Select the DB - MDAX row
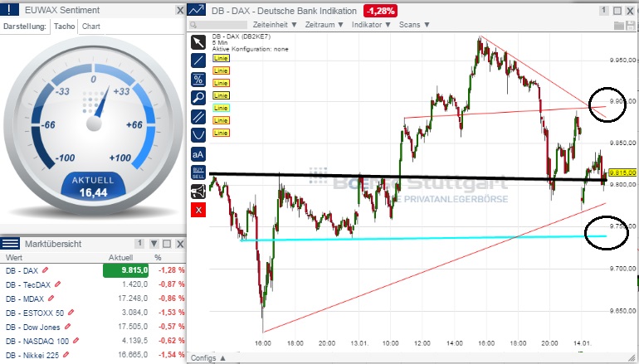Image resolution: width=639 pixels, height=364 pixels. point(93,298)
